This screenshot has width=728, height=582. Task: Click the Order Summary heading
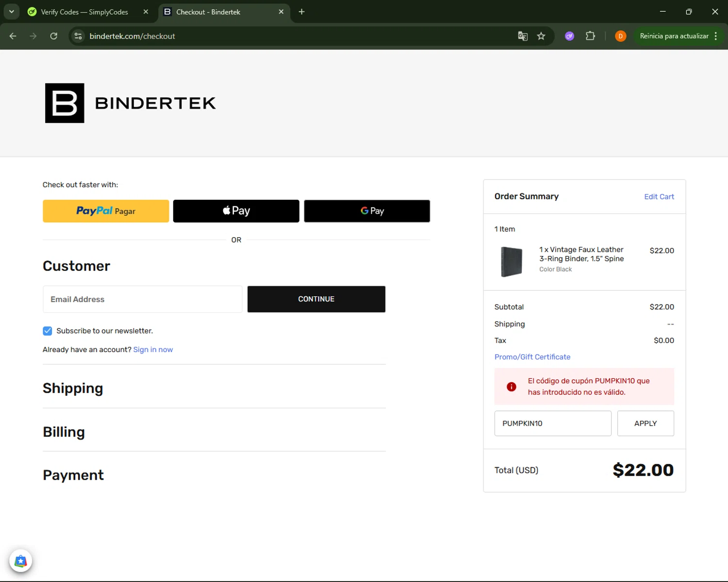click(527, 196)
